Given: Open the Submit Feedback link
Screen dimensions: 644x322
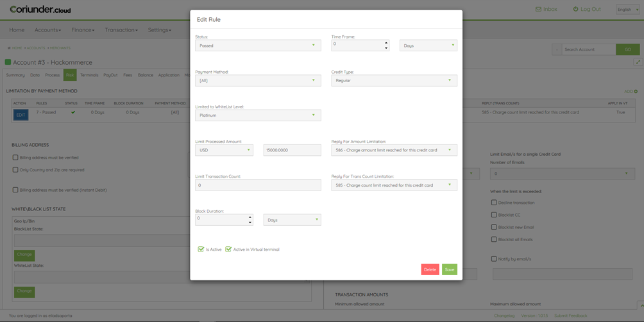Looking at the screenshot, I should tap(570, 316).
